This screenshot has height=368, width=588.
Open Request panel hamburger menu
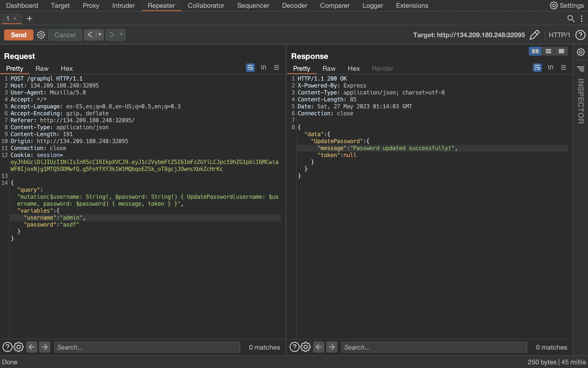(x=276, y=67)
